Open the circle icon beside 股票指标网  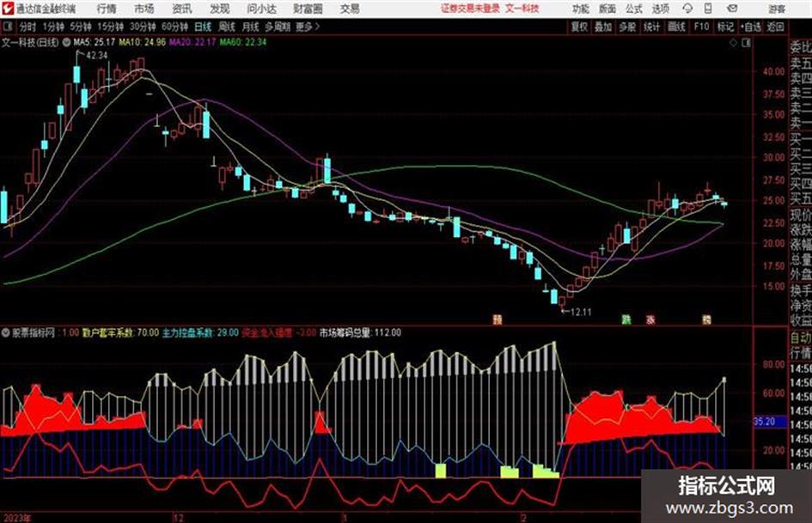click(6, 332)
